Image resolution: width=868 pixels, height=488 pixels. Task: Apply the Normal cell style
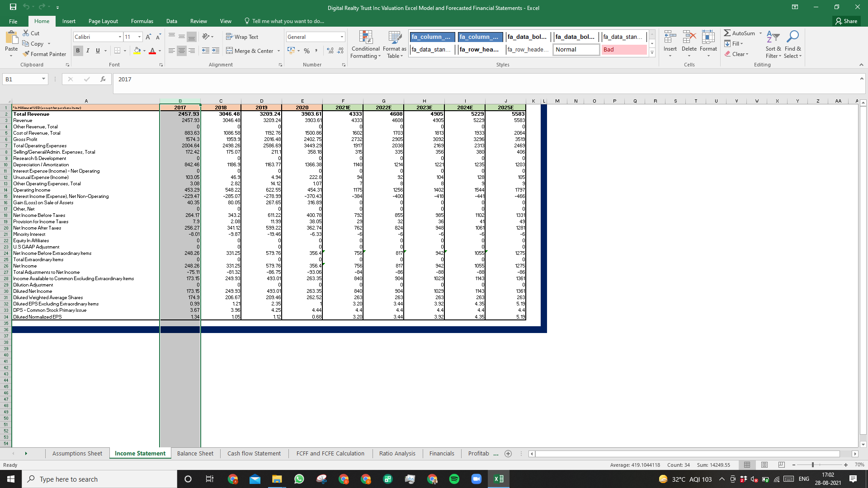pyautogui.click(x=576, y=50)
